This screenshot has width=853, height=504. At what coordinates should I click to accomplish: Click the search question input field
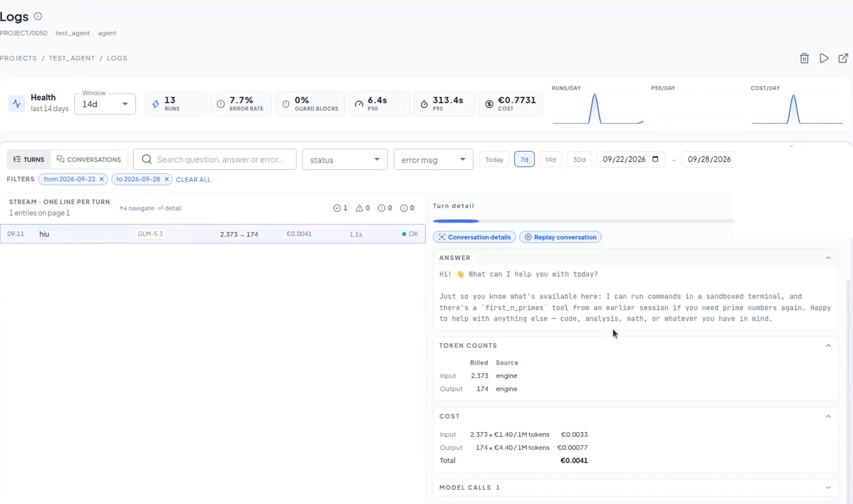point(215,159)
